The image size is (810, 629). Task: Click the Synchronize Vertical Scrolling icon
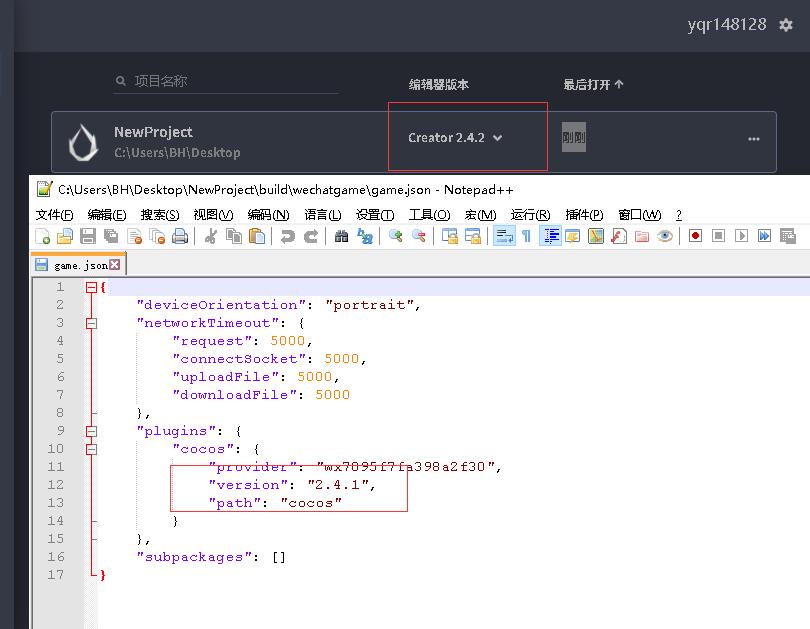point(450,236)
